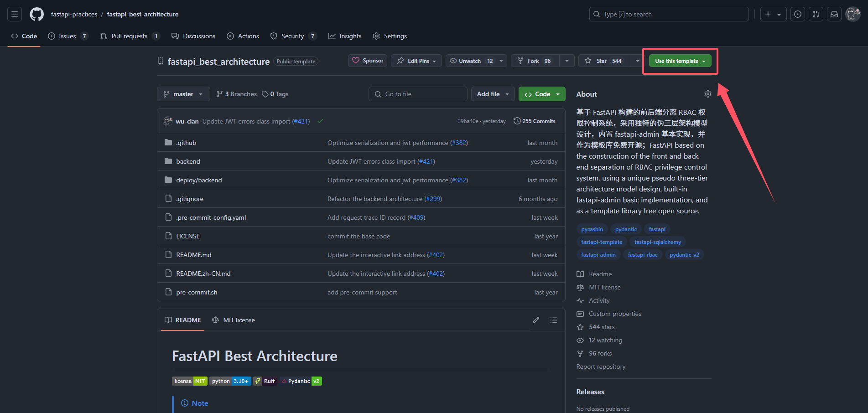The height and width of the screenshot is (413, 868).
Task: View the 3 Branches link
Action: coord(237,94)
